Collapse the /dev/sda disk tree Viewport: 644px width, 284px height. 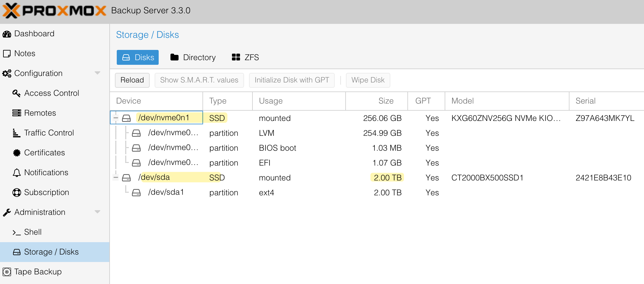116,178
